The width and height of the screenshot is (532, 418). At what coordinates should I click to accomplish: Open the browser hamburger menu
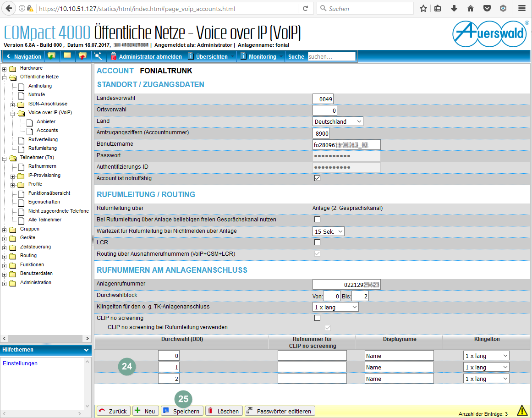522,9
